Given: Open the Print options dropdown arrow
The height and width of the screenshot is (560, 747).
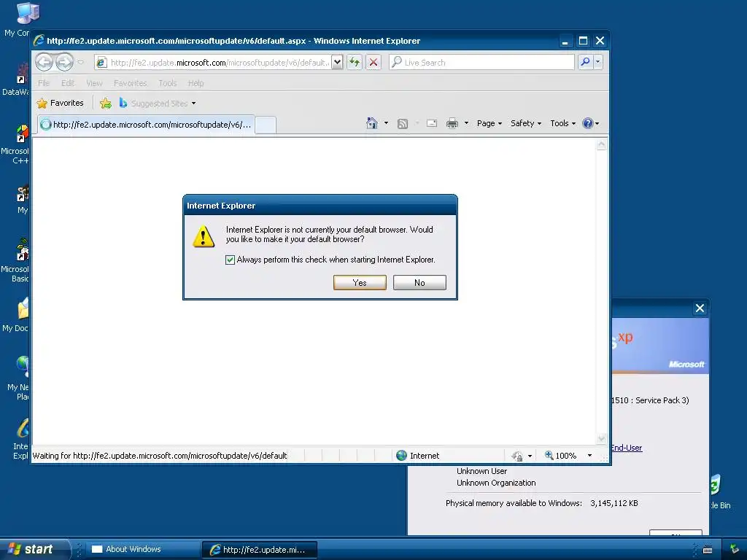Looking at the screenshot, I should click(466, 123).
